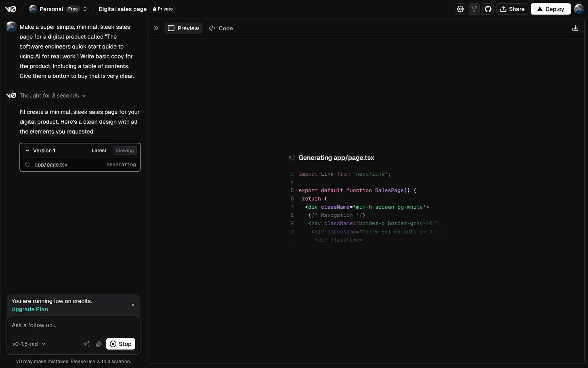Click the Viewing badge on Version 1
The image size is (588, 368).
click(124, 150)
